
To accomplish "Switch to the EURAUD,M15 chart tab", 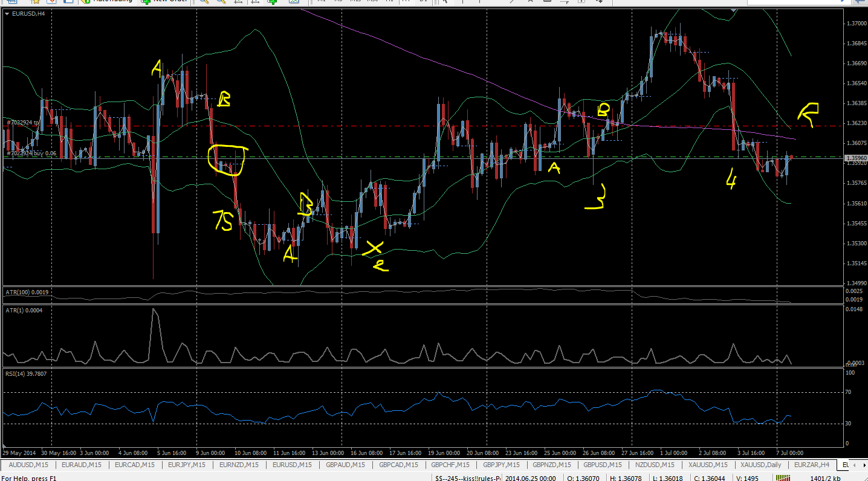I will tap(82, 465).
